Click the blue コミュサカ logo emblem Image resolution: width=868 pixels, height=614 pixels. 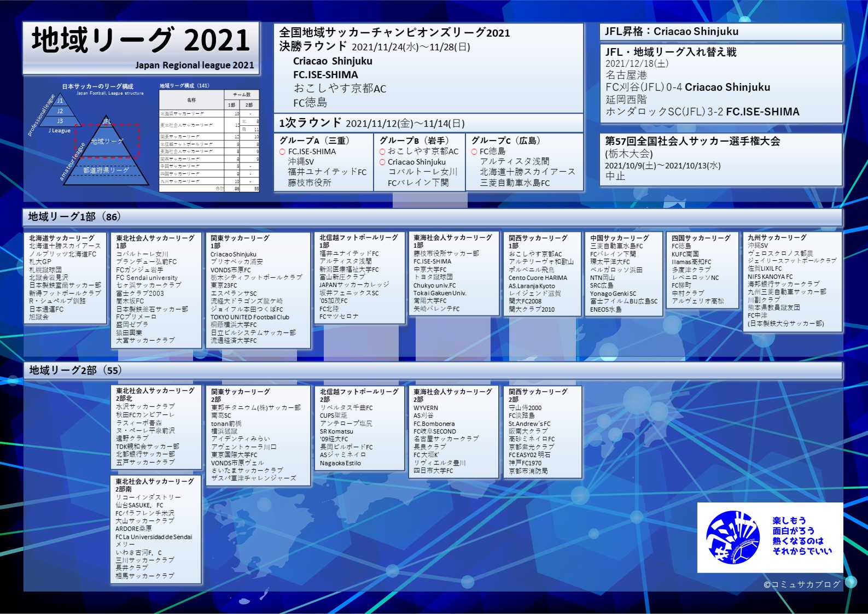point(732,537)
